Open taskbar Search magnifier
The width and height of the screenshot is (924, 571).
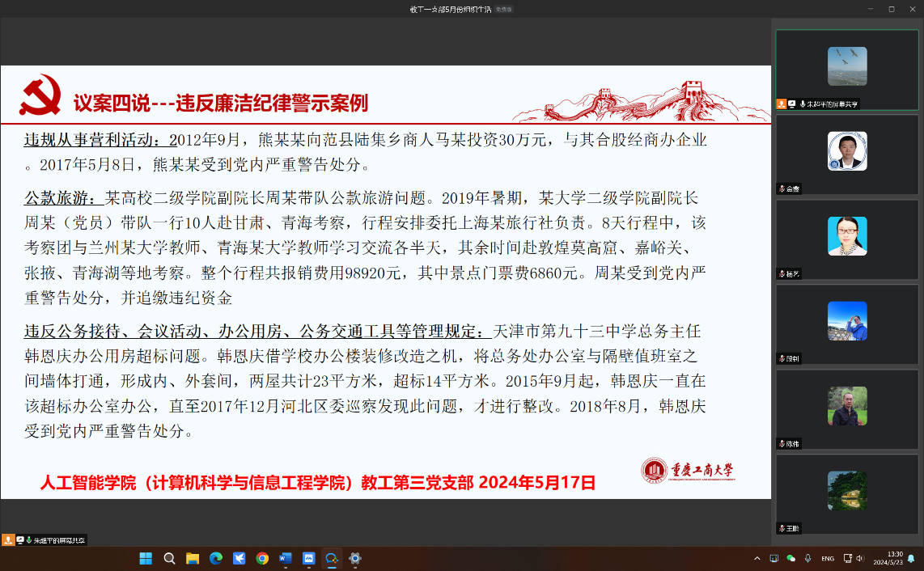(x=169, y=558)
